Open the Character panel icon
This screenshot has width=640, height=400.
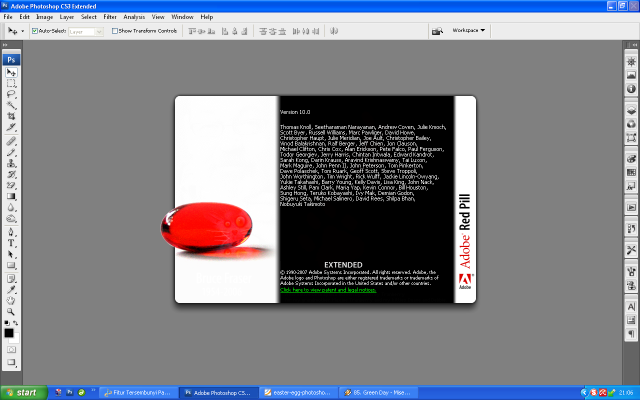pyautogui.click(x=631, y=307)
